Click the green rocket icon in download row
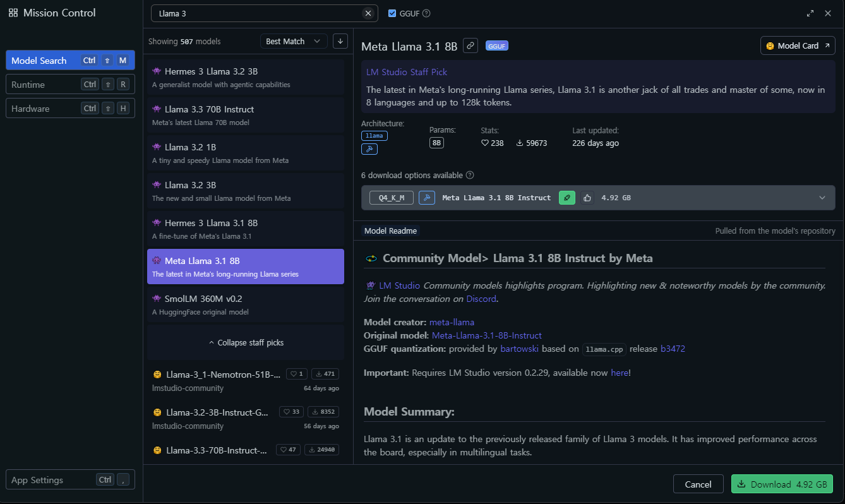Screen dimensions: 845x504 (x=567, y=198)
